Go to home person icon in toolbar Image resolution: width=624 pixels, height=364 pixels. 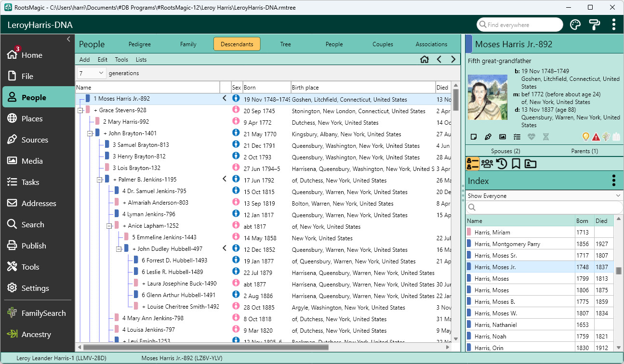pos(424,60)
